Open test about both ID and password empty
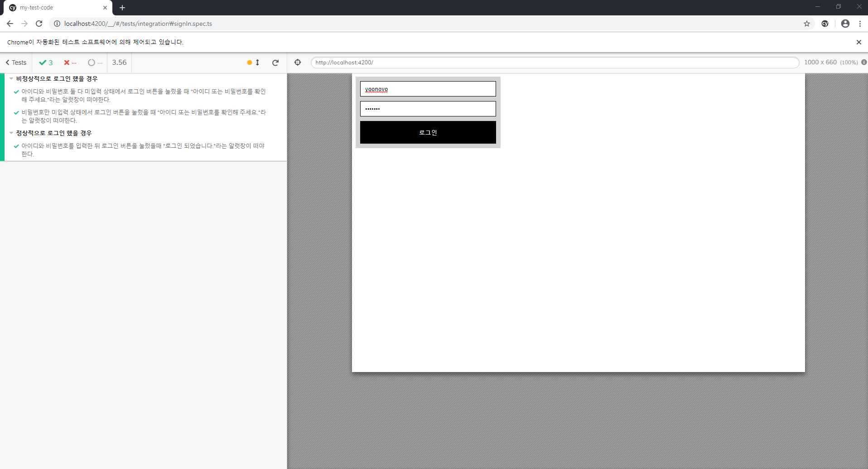 click(143, 96)
